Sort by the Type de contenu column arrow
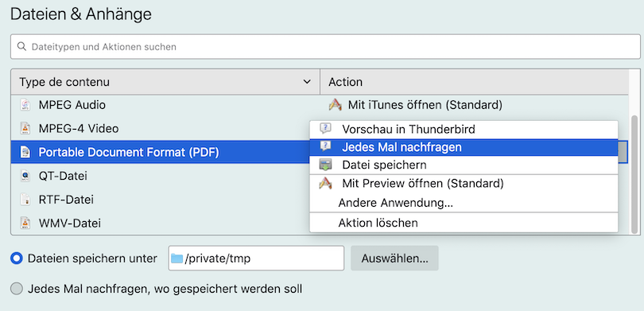This screenshot has width=644, height=311. click(x=307, y=82)
